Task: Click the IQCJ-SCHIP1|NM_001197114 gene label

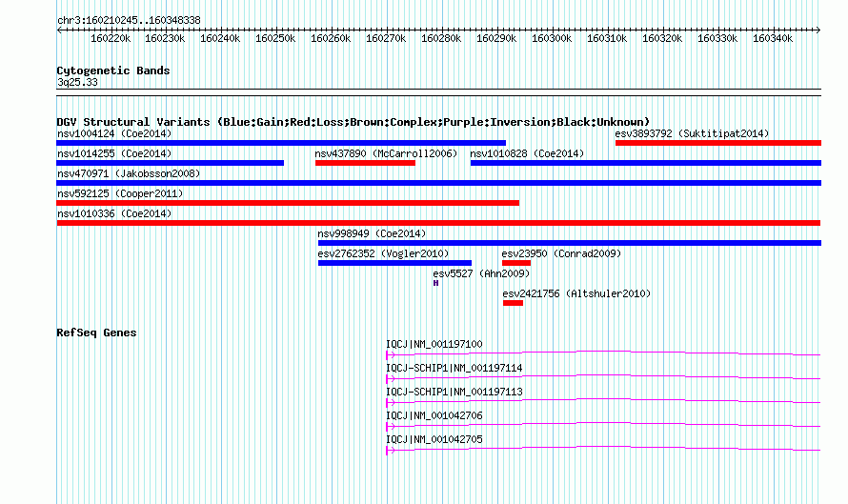Action: (454, 368)
